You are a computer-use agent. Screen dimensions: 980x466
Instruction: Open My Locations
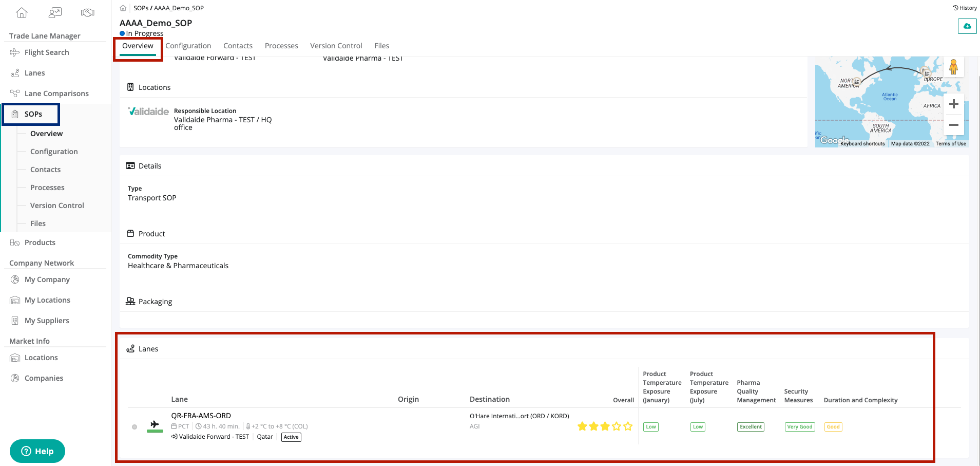pyautogui.click(x=47, y=300)
